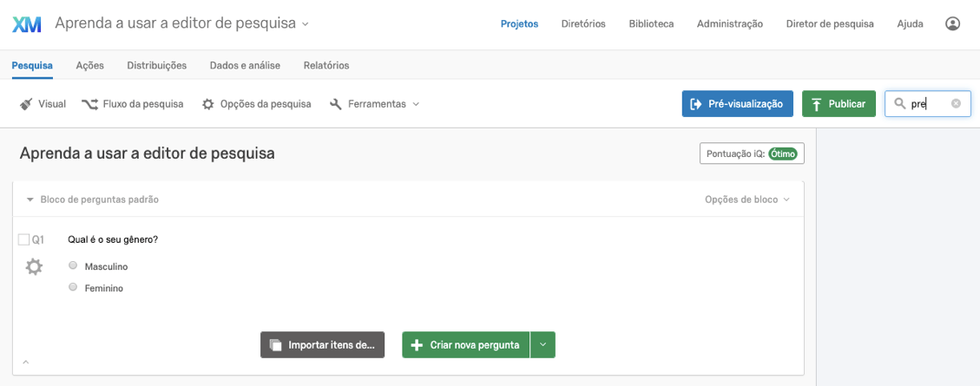
Task: Click the question text Qual é o seu gênero?
Action: tap(113, 240)
